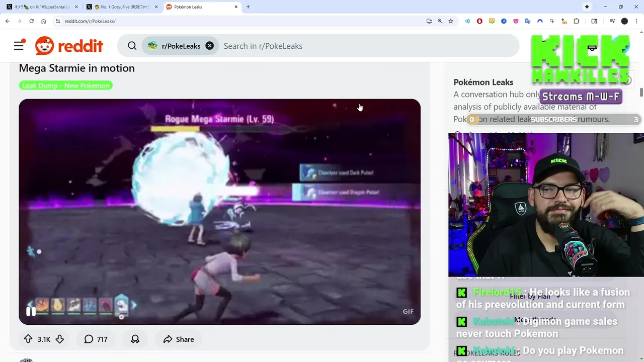Image resolution: width=644 pixels, height=362 pixels.
Task: Click the reddit.com/r/PokeLeaks/ address bar
Action: pyautogui.click(x=242, y=21)
